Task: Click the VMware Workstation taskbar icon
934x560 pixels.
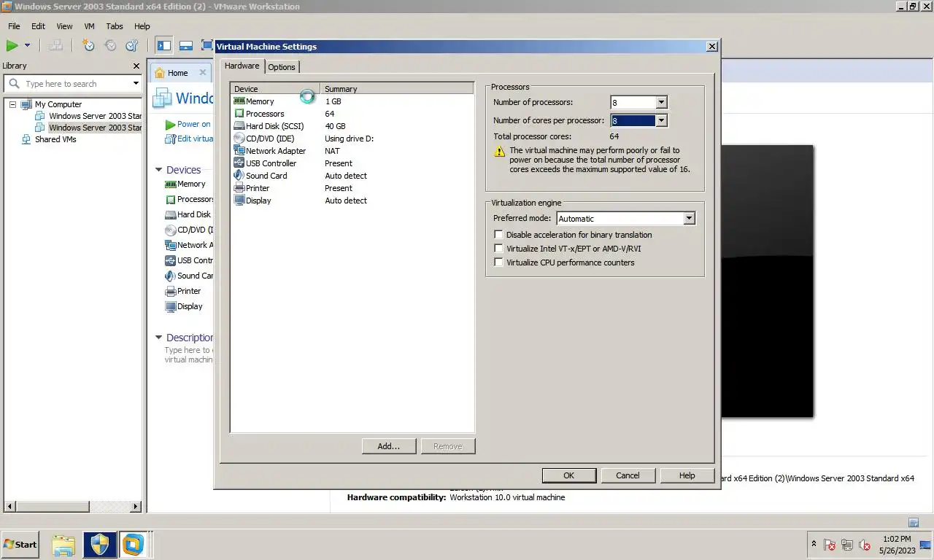Action: click(133, 544)
